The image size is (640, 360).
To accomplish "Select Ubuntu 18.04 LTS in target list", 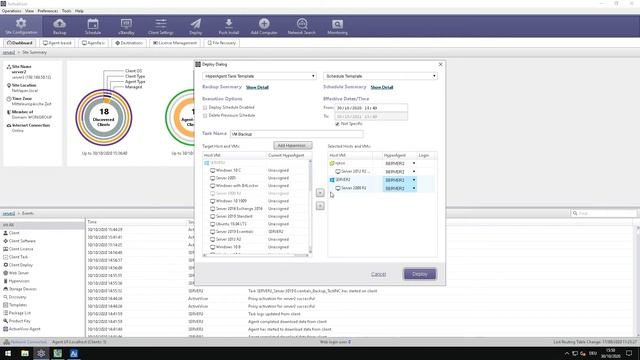I will [231, 224].
